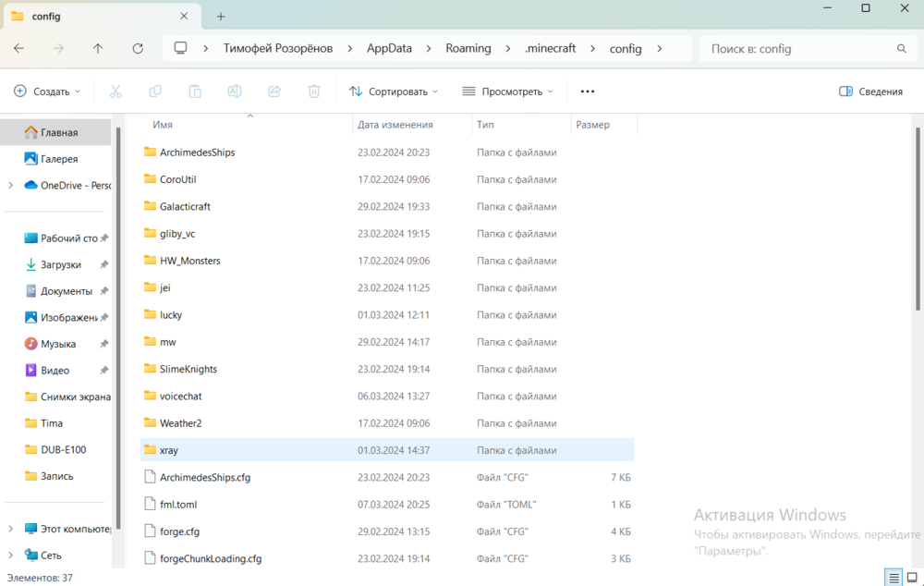
Task: Open the Сортировать dropdown
Action: point(394,92)
